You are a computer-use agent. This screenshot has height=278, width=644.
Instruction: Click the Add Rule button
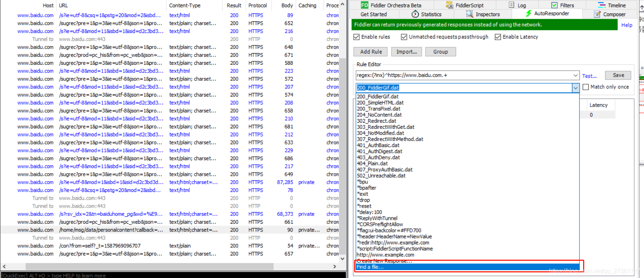coord(371,52)
